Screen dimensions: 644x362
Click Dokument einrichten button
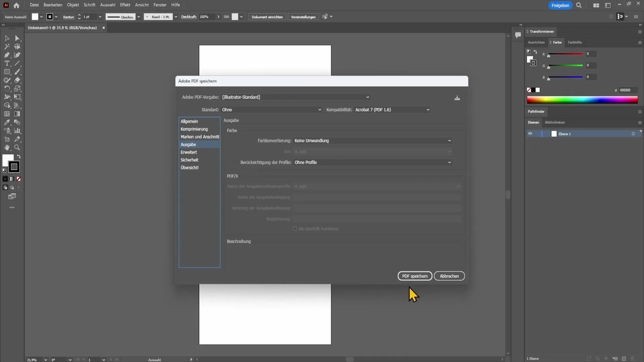click(x=267, y=17)
